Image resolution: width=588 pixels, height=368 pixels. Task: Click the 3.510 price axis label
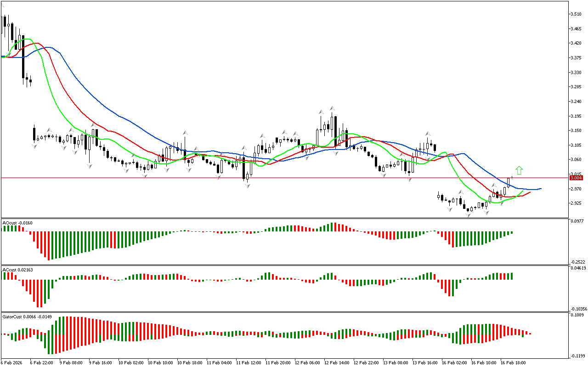pos(576,14)
